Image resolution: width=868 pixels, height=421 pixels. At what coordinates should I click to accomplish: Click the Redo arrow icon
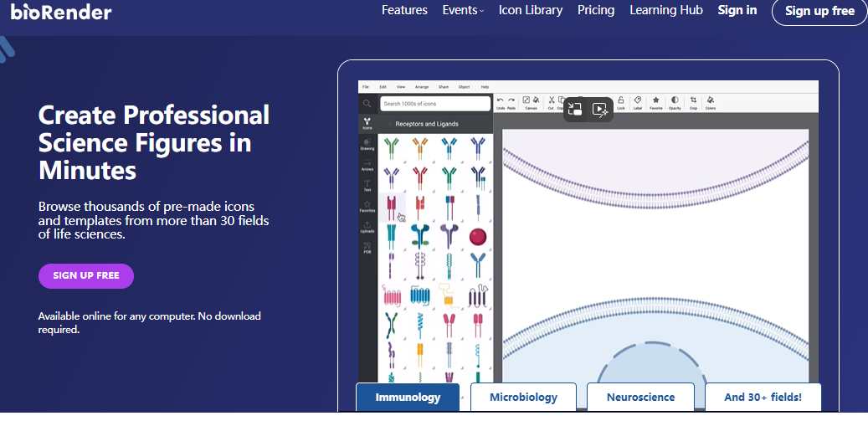click(511, 100)
